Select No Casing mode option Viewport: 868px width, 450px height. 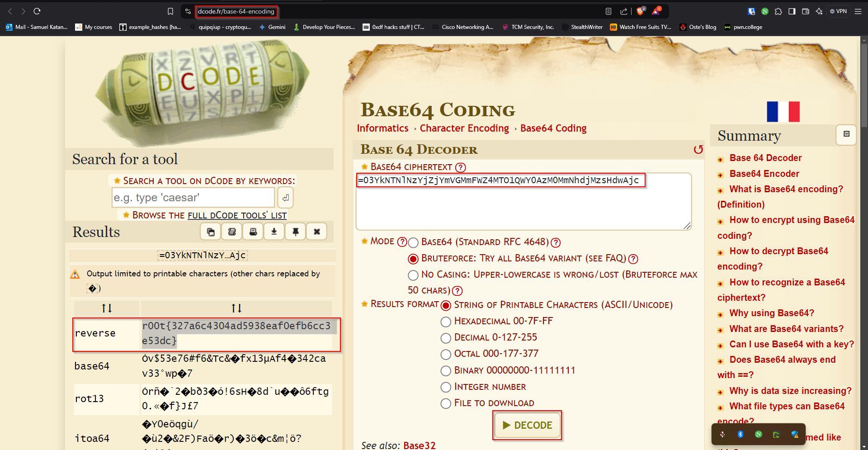coord(413,275)
